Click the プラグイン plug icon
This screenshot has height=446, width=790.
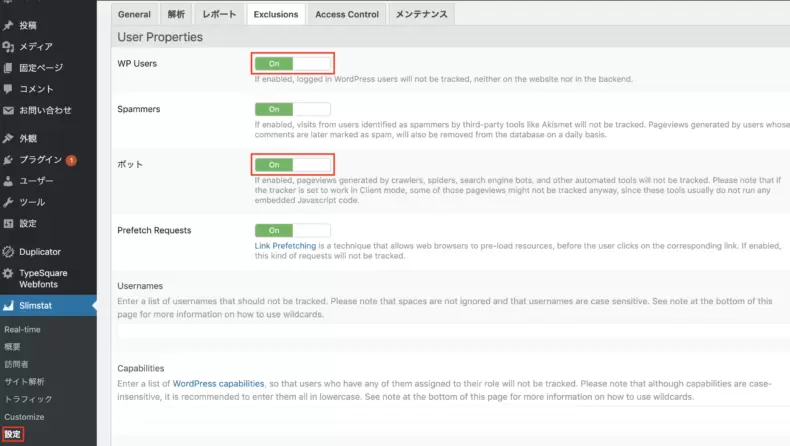click(8, 160)
